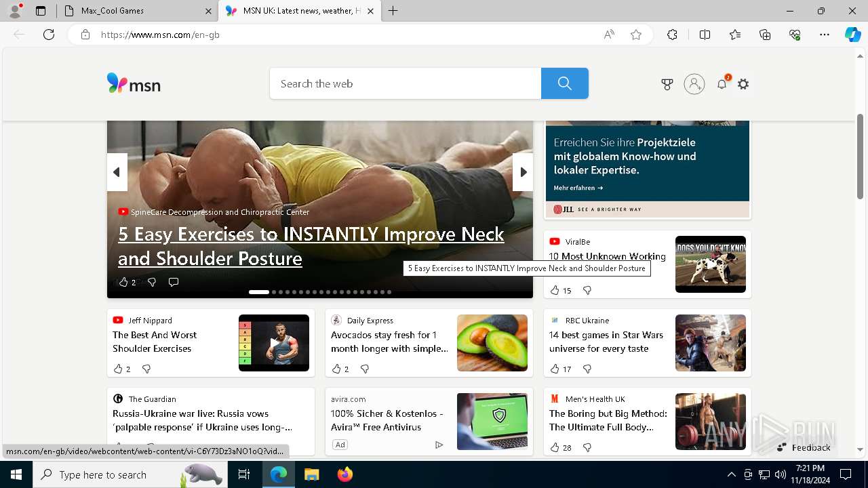Click the MSN logo
The height and width of the screenshot is (488, 868).
coord(134,83)
